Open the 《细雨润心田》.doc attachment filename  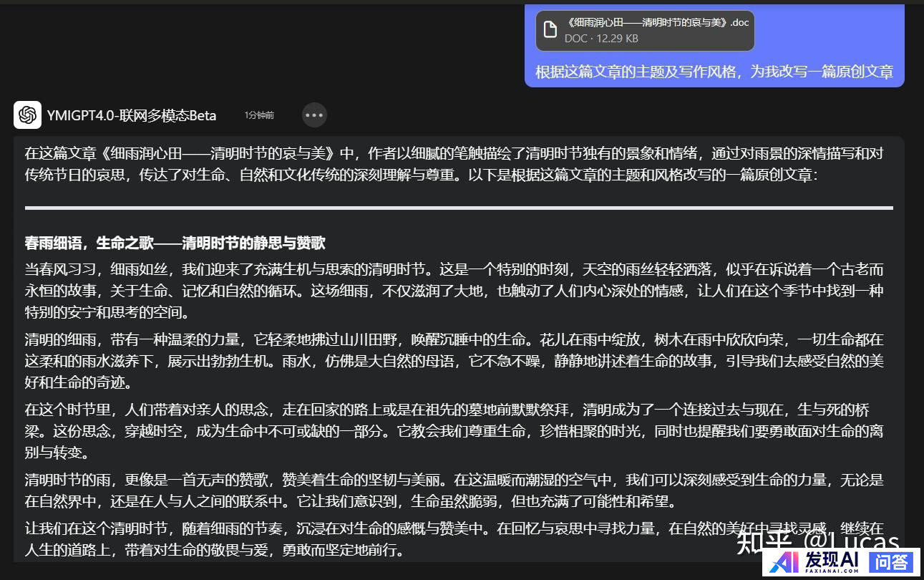pyautogui.click(x=656, y=23)
